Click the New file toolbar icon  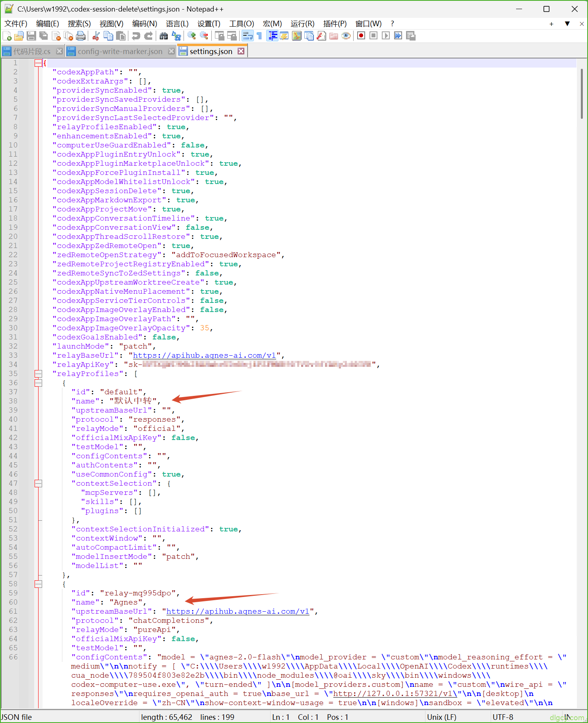pos(7,36)
